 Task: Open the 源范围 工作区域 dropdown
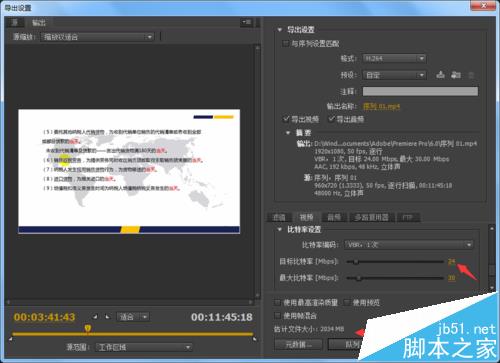[x=144, y=347]
